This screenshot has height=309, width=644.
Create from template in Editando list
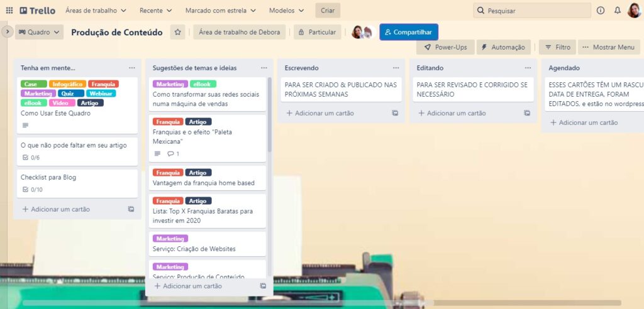(x=527, y=113)
